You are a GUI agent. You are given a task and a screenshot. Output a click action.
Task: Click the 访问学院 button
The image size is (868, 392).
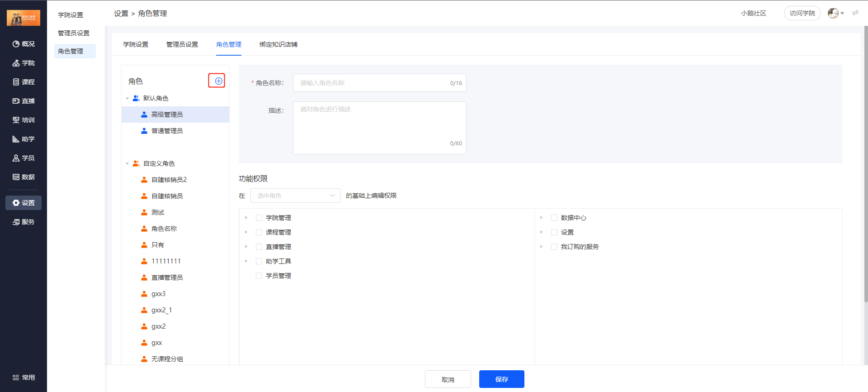pos(802,13)
